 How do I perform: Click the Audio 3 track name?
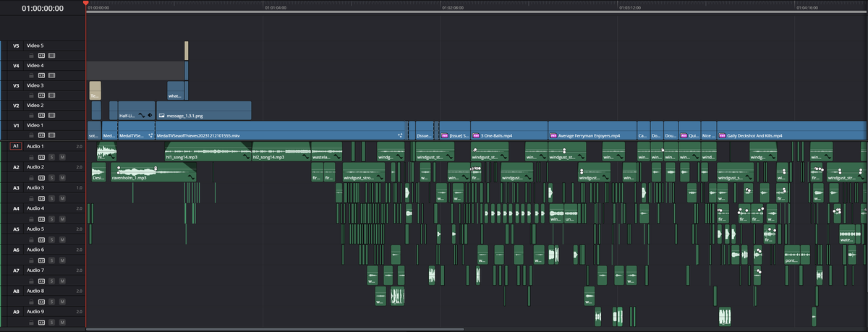pyautogui.click(x=35, y=187)
